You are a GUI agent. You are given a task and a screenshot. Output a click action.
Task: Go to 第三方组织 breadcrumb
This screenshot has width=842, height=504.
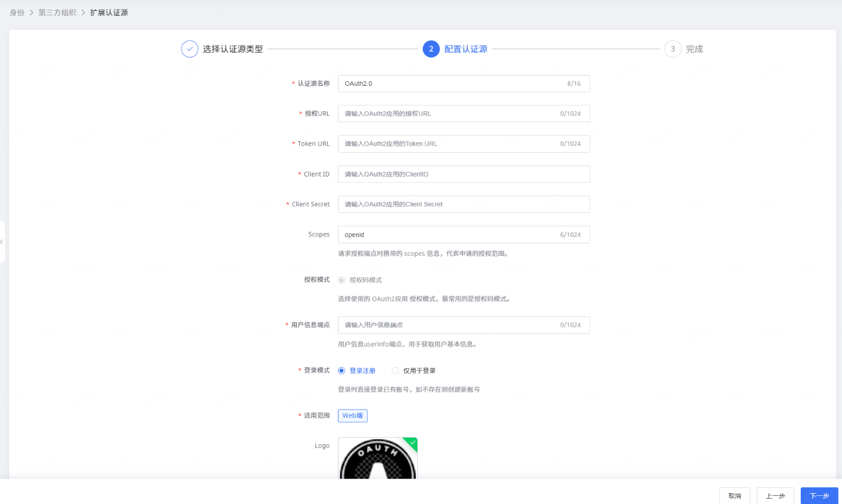coord(57,12)
